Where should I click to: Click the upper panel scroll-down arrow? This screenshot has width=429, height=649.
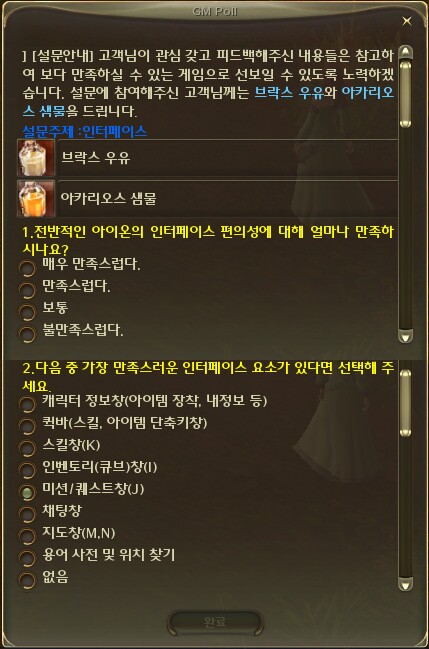click(405, 336)
